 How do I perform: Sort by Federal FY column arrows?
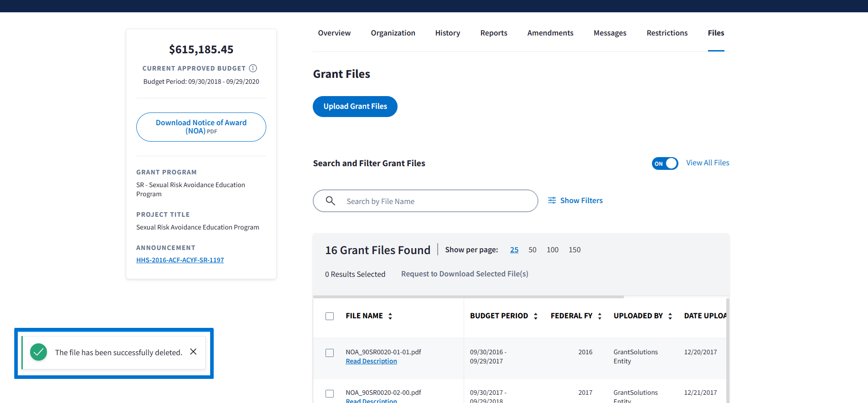[x=599, y=316]
